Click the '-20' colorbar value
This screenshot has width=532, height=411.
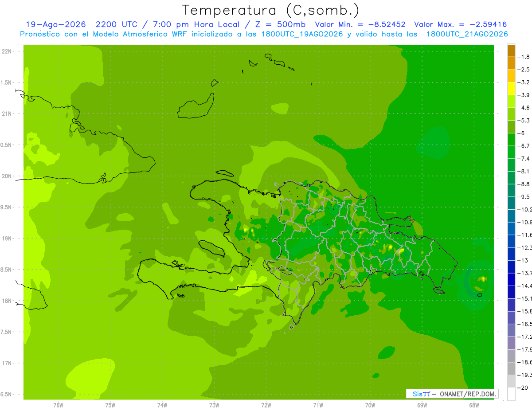pos(522,388)
